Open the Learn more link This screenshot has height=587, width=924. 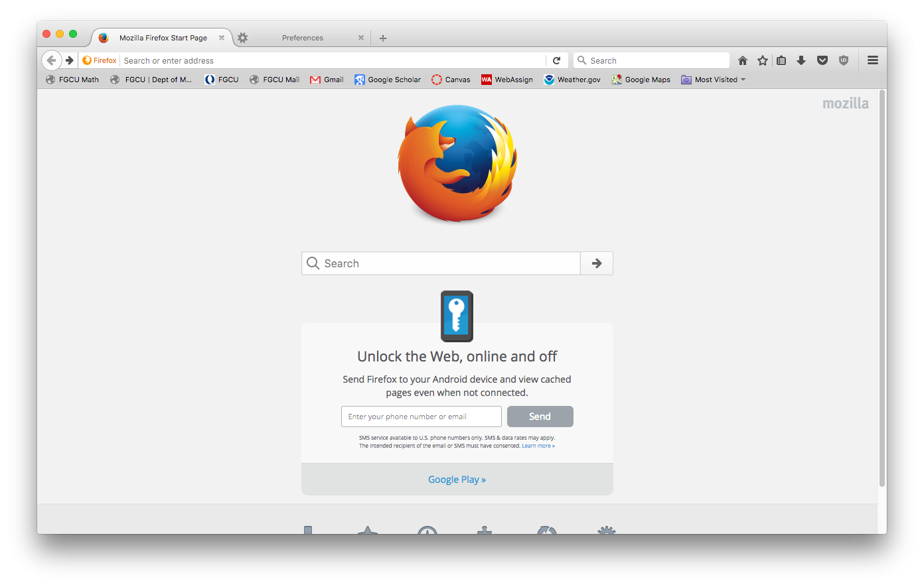[x=538, y=446]
